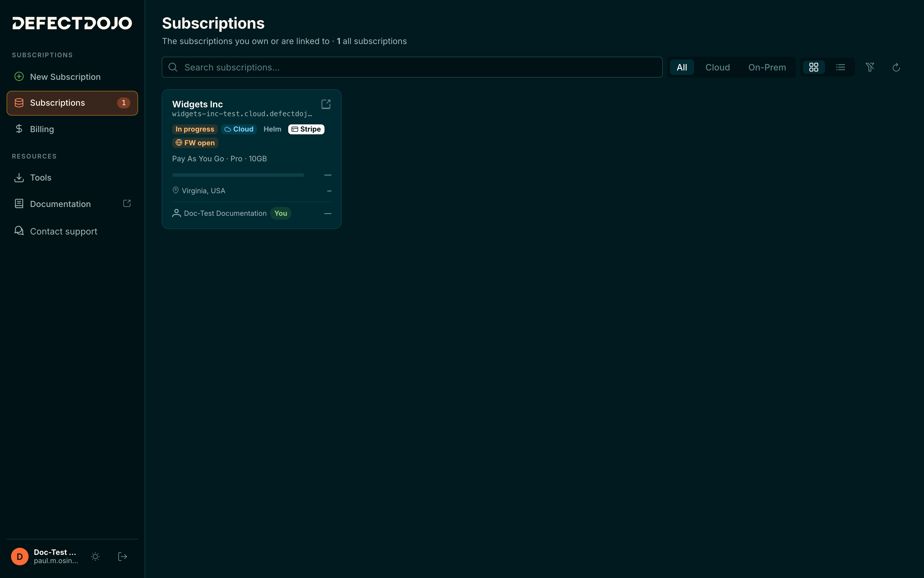Refresh the subscriptions list
924x578 pixels.
[896, 67]
